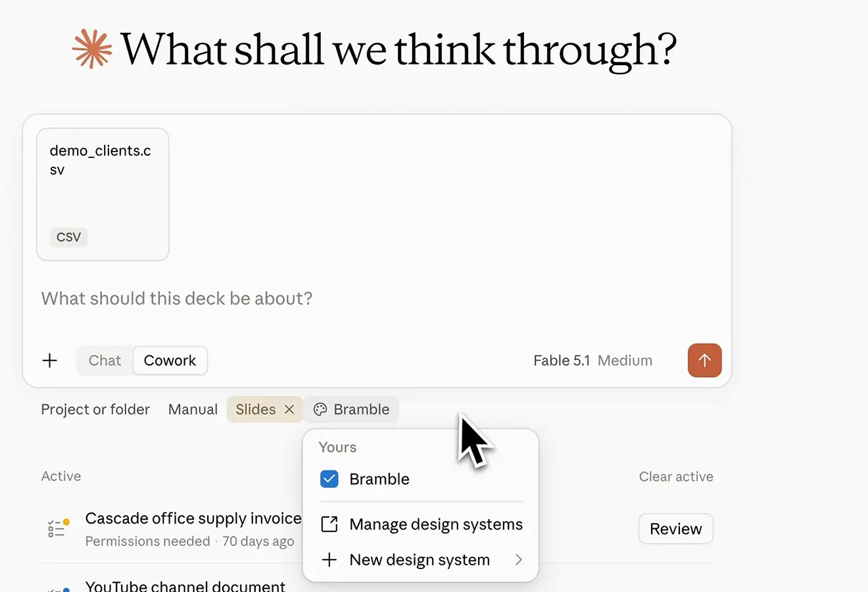The width and height of the screenshot is (868, 592).
Task: Click the Manage design systems external-link icon
Action: tap(329, 524)
